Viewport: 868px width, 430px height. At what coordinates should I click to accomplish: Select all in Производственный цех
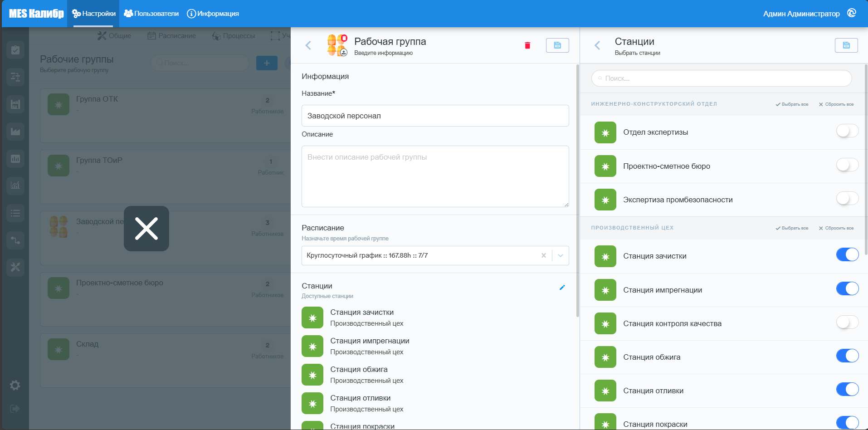[792, 228]
